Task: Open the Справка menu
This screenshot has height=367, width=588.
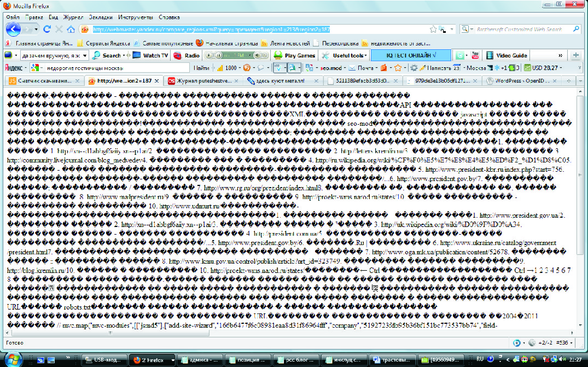Action: coord(169,18)
